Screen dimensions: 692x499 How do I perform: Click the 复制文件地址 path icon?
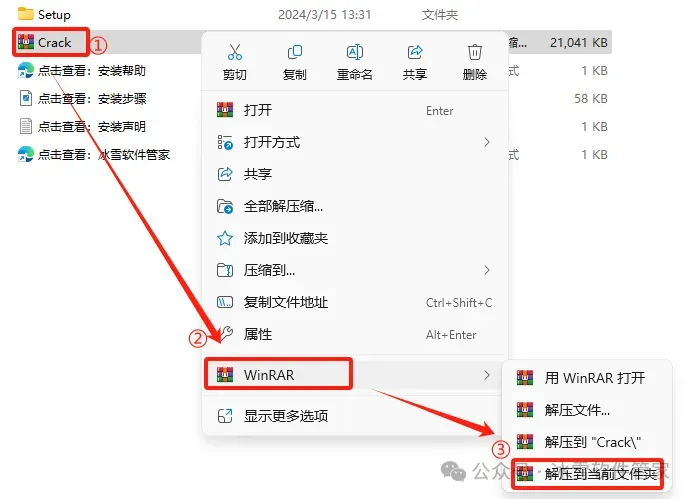[225, 302]
